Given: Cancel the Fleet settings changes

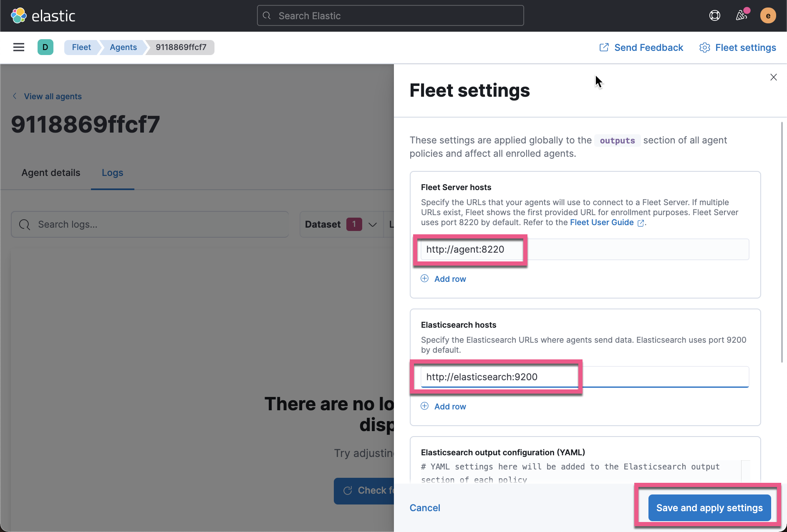Looking at the screenshot, I should pyautogui.click(x=424, y=508).
